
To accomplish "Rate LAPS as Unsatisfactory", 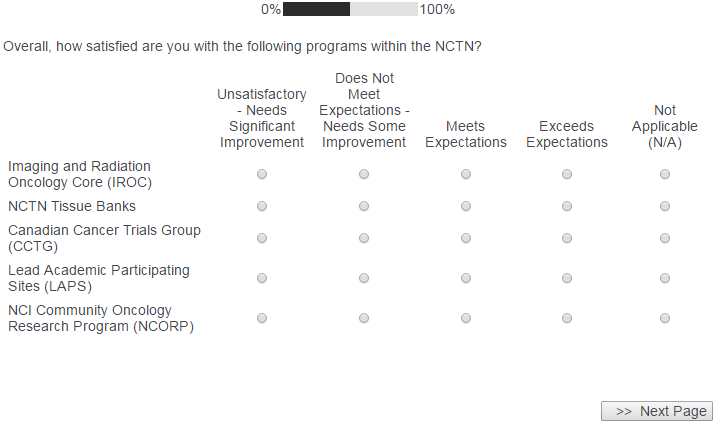I will coord(262,278).
